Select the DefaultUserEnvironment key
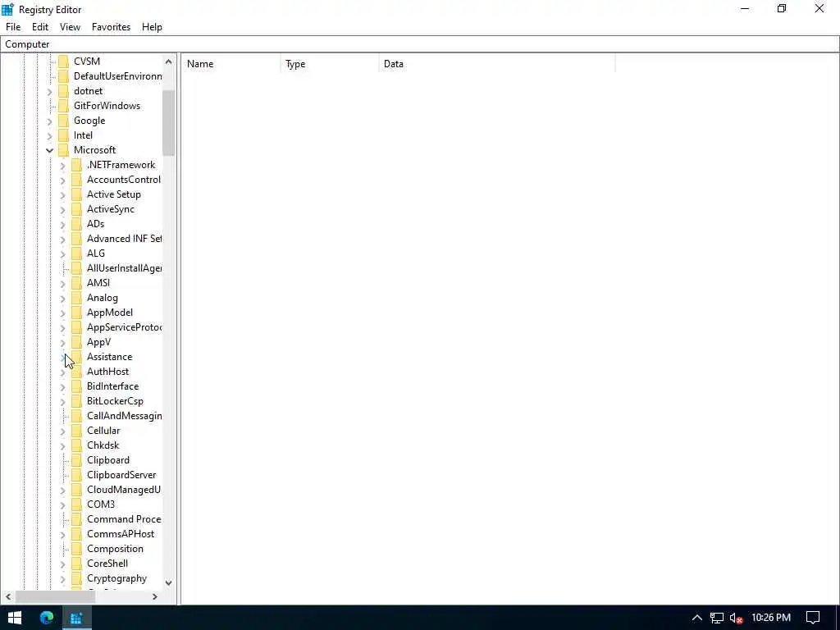The height and width of the screenshot is (630, 840). [118, 76]
